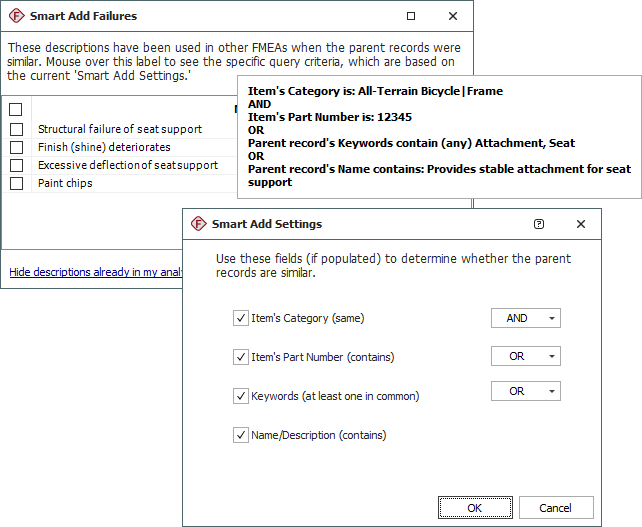The height and width of the screenshot is (527, 642).
Task: Toggle Keywords (at least one in common)
Action: 240,396
